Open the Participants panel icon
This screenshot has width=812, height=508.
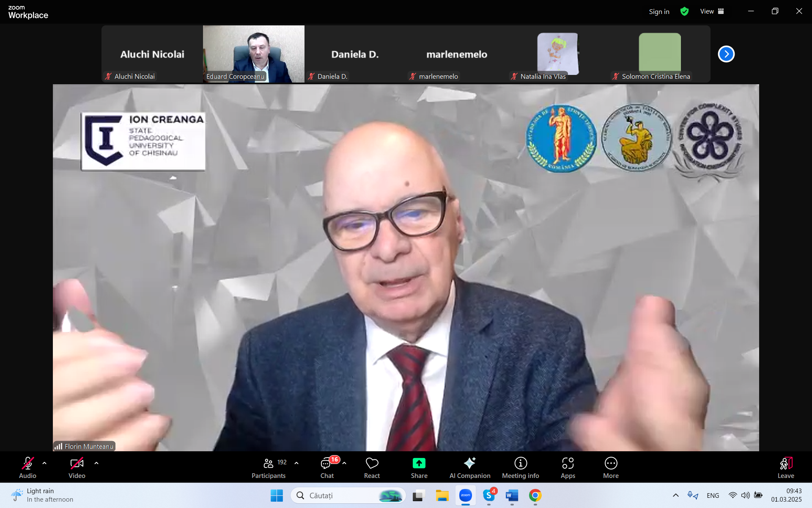tap(268, 464)
